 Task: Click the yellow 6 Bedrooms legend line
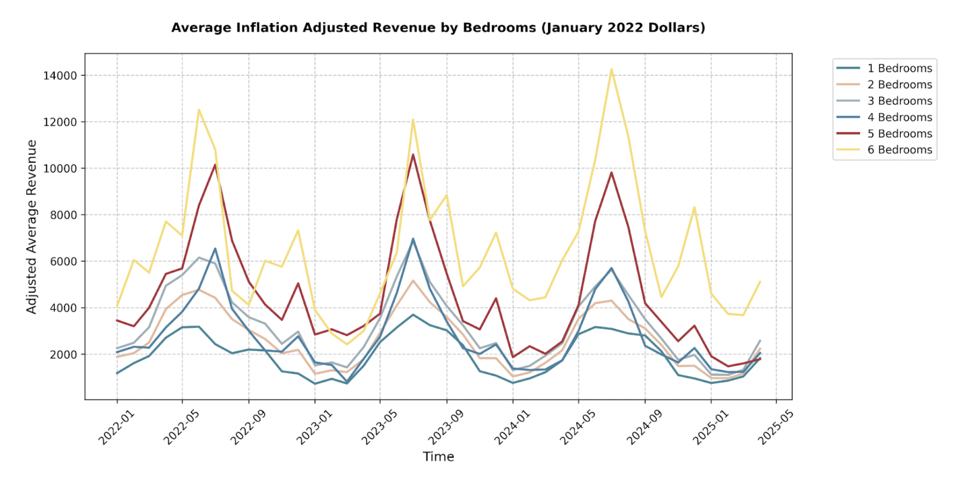pos(848,150)
